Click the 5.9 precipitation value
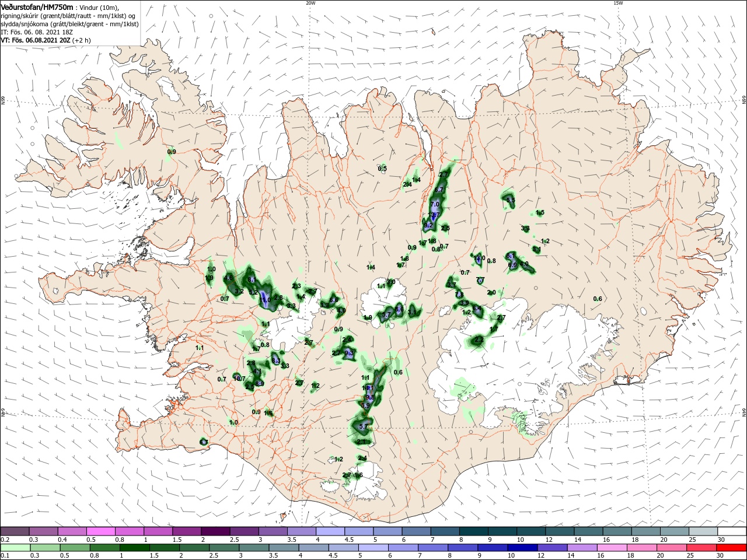The height and width of the screenshot is (560, 747). point(366,405)
